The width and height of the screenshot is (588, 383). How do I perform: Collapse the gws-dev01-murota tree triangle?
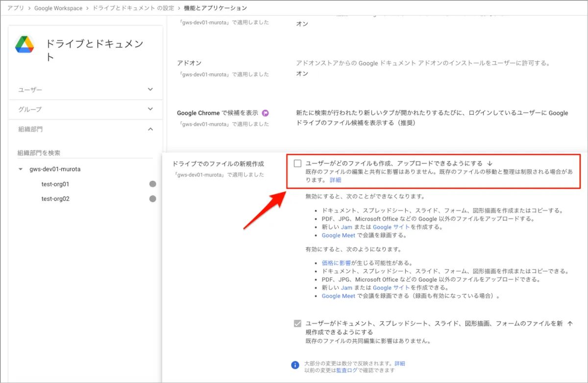tap(21, 169)
